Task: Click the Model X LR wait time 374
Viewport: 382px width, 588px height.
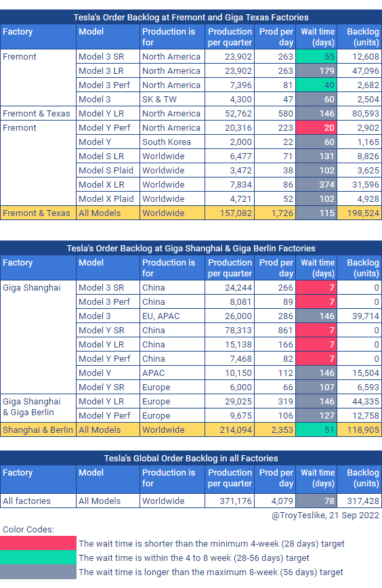Action: [x=316, y=185]
